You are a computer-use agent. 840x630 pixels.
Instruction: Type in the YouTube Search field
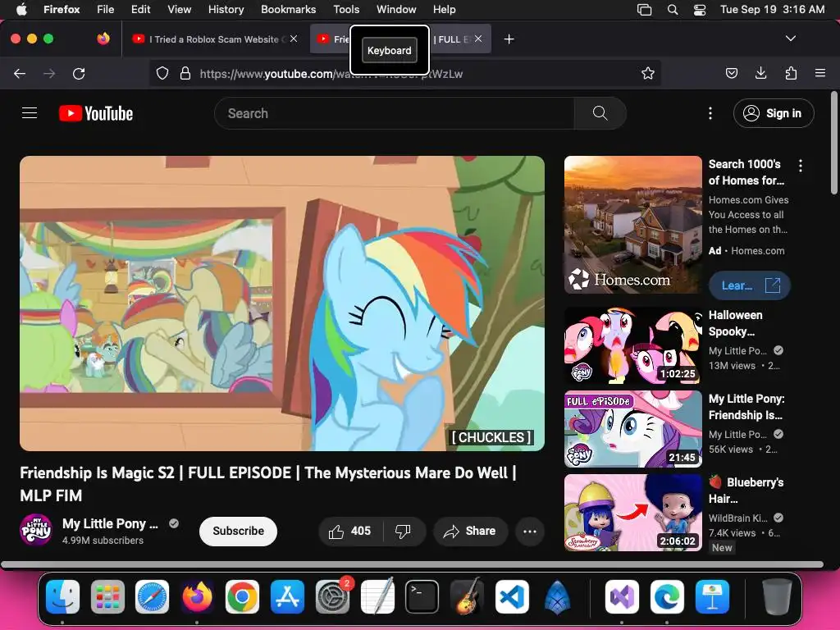coord(395,113)
